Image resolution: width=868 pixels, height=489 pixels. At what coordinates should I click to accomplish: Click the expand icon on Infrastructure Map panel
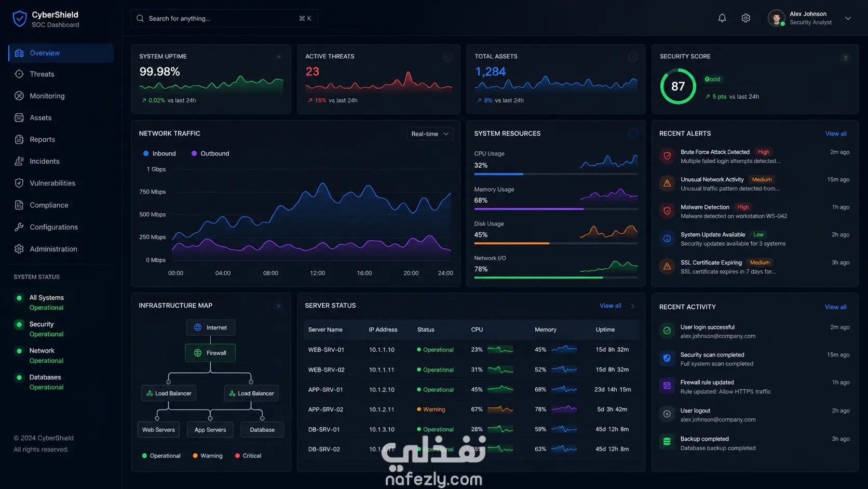(x=279, y=306)
